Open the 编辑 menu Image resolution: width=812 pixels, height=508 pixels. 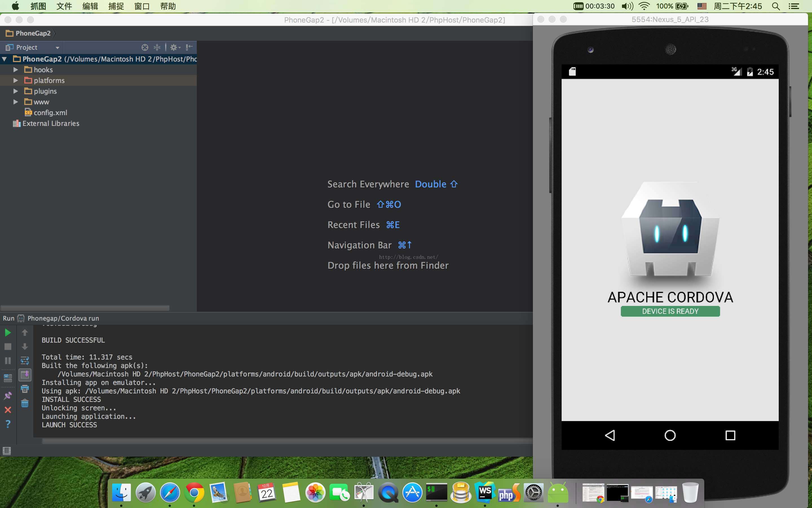[90, 6]
